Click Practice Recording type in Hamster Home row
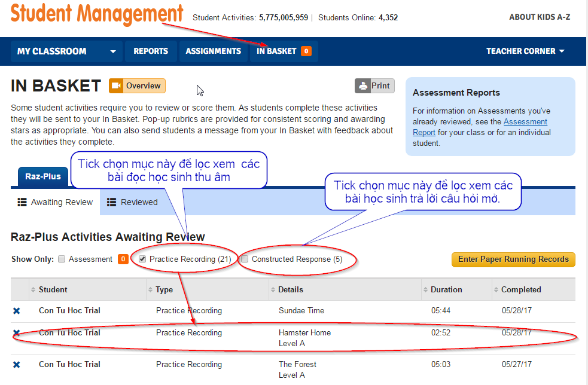Image resolution: width=588 pixels, height=385 pixels. click(x=189, y=332)
